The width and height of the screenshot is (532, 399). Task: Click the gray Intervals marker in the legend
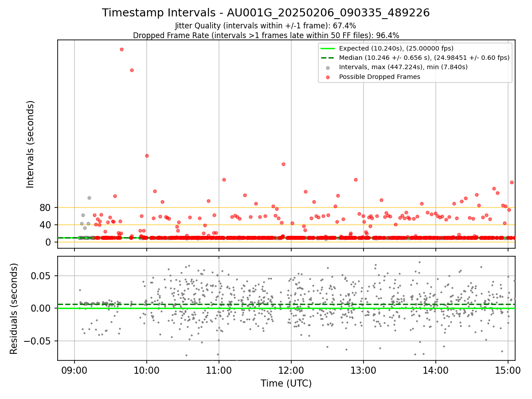point(328,67)
